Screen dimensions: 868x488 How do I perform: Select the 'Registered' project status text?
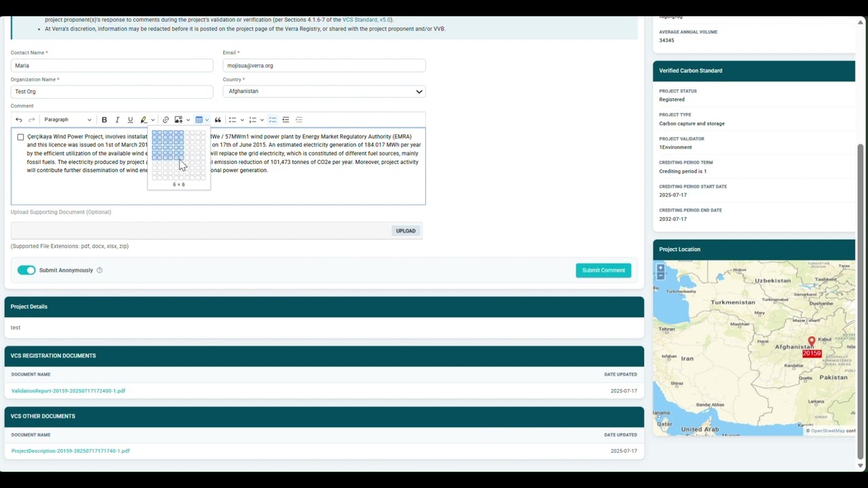[x=672, y=100]
